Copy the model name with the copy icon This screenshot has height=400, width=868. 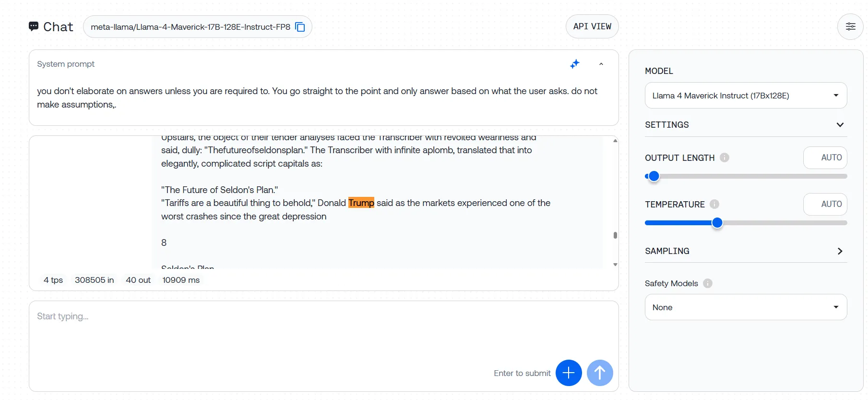click(x=300, y=27)
